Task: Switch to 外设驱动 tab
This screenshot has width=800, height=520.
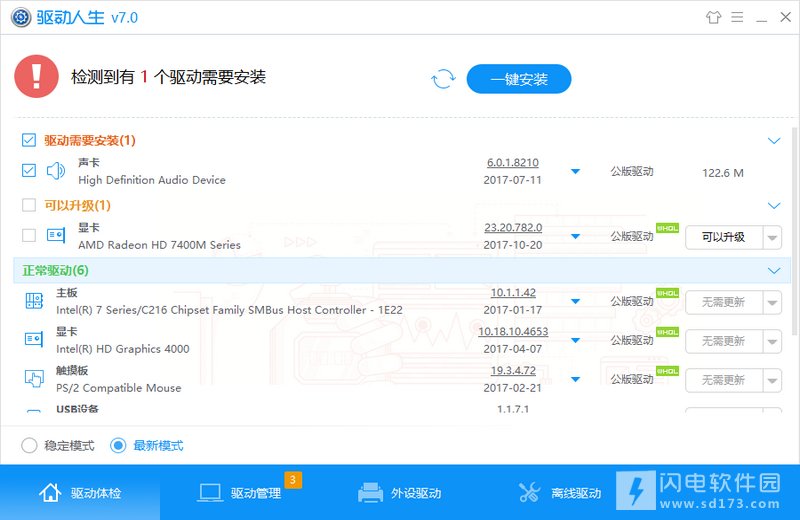Action: [x=400, y=493]
